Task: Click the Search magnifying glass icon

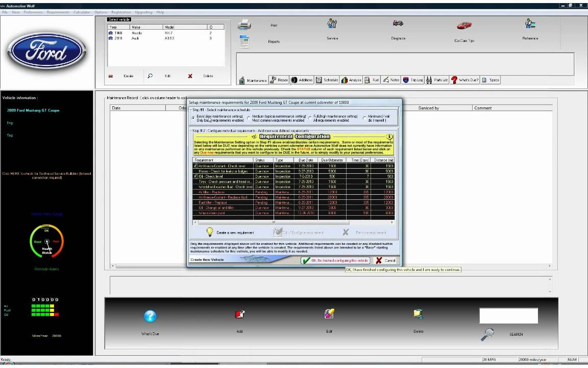Action: pyautogui.click(x=487, y=334)
